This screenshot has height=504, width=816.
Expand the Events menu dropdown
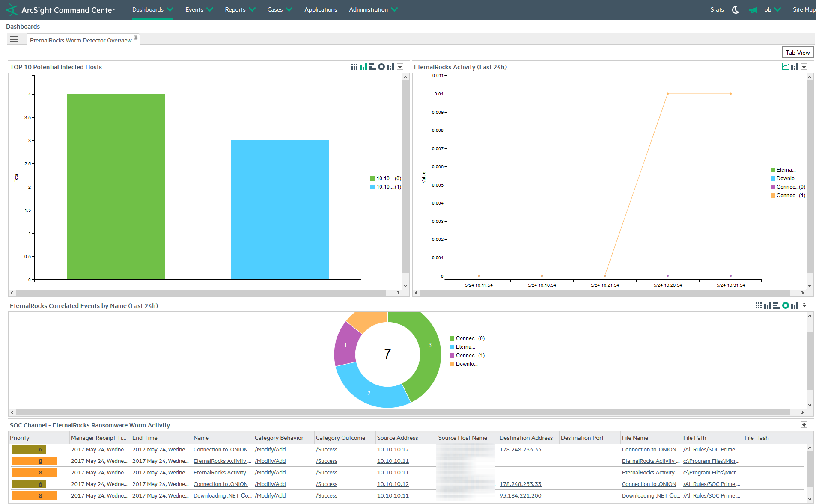(x=199, y=10)
